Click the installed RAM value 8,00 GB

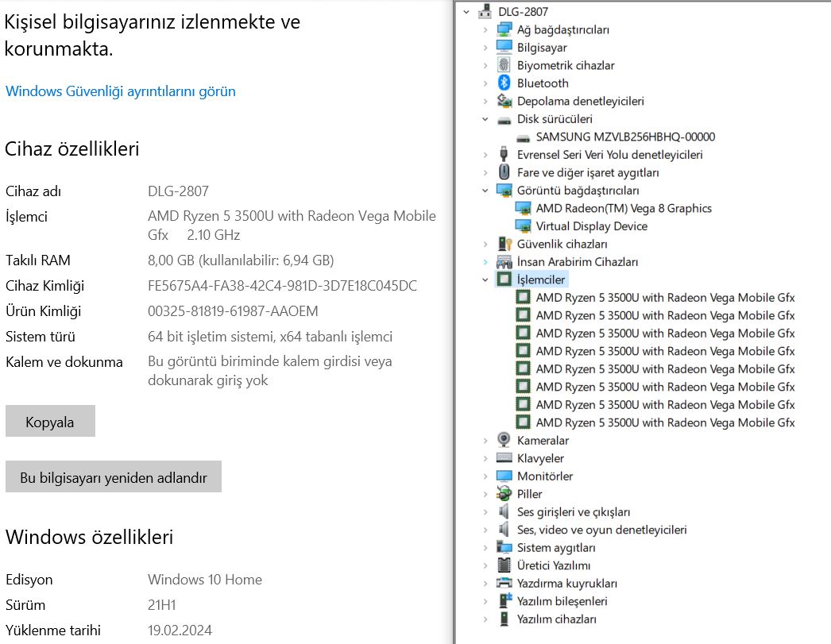click(241, 260)
